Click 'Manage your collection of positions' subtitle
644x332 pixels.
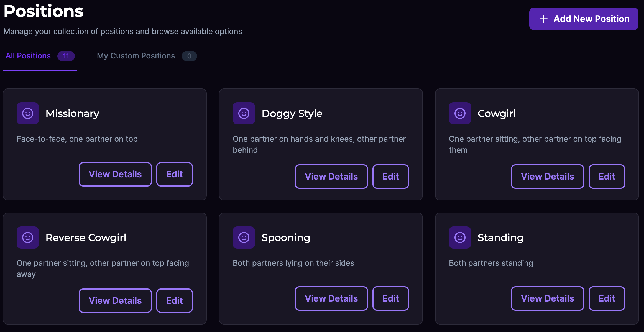[123, 31]
